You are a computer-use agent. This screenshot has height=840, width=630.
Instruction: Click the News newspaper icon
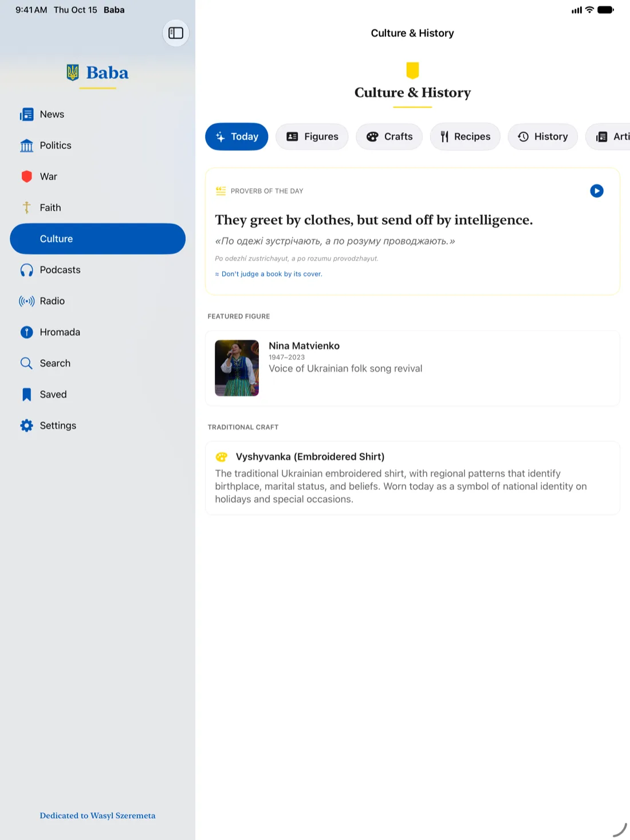tap(26, 115)
